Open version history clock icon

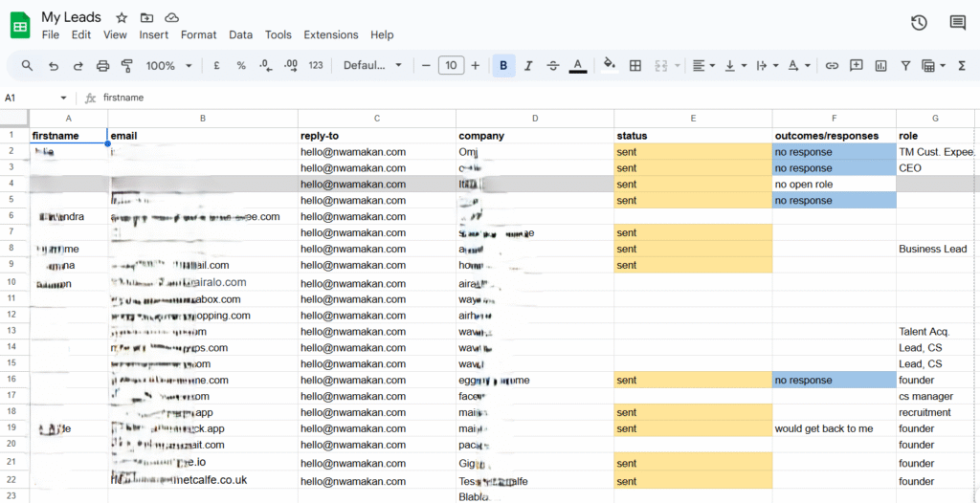(x=919, y=23)
